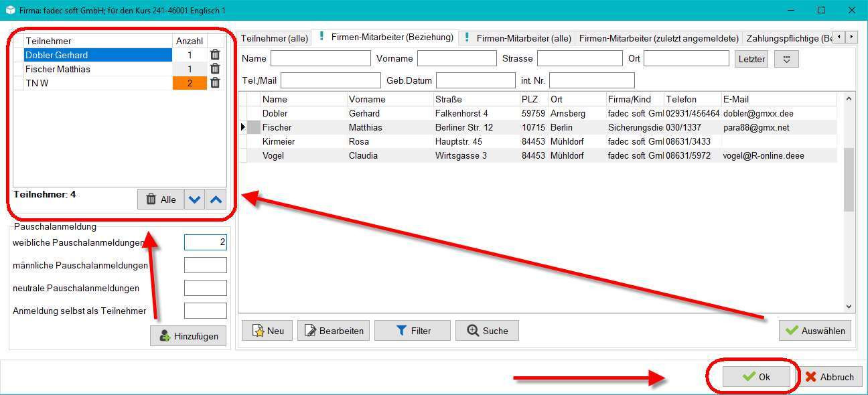Screen dimensions: 868x395
Task: Move the selected participant up with the chevron
Action: [x=216, y=200]
